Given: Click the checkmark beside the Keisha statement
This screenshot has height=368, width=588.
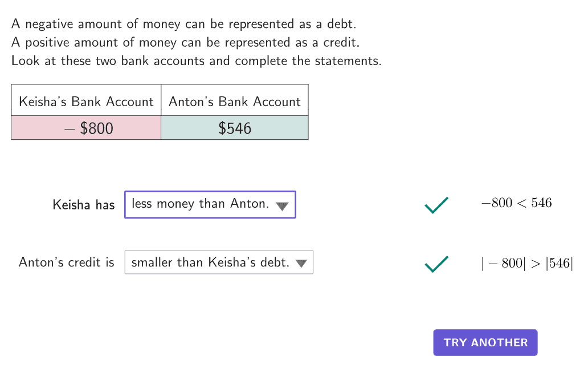Looking at the screenshot, I should click(436, 205).
